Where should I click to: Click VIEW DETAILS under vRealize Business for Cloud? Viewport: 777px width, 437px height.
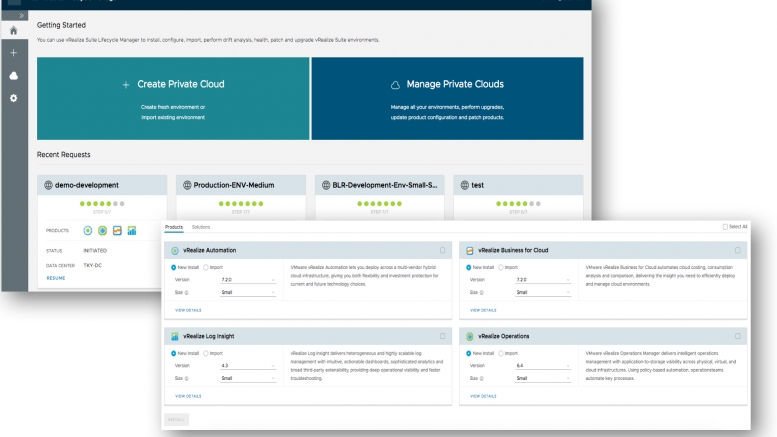pyautogui.click(x=483, y=310)
